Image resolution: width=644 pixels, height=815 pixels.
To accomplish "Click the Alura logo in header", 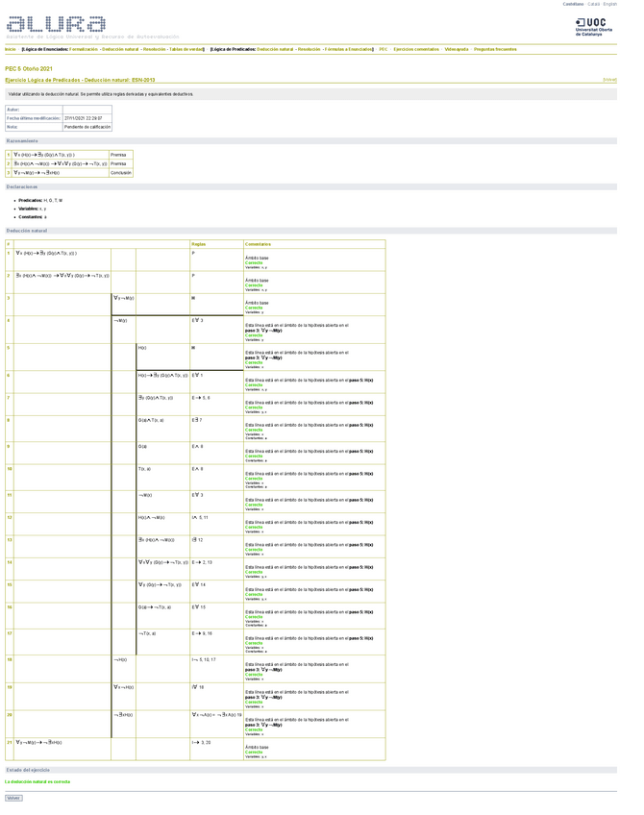I will [x=56, y=24].
